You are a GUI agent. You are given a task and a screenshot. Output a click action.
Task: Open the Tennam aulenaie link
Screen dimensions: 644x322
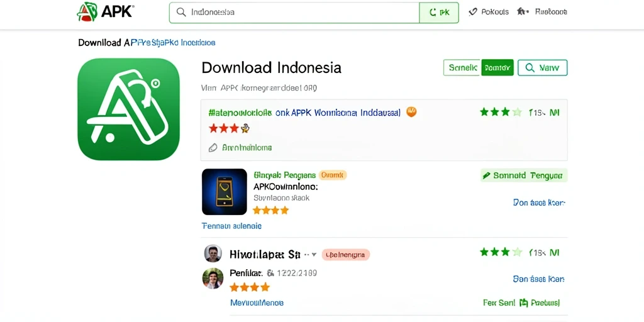pos(231,226)
